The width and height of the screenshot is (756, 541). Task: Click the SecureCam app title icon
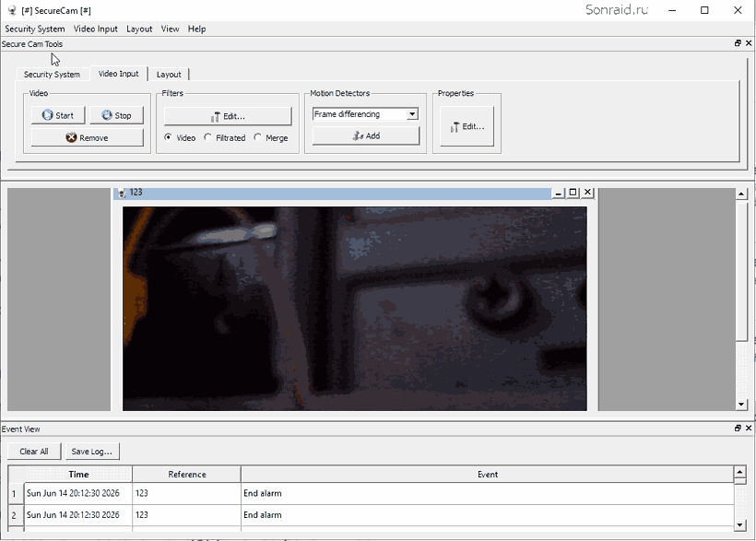click(12, 10)
